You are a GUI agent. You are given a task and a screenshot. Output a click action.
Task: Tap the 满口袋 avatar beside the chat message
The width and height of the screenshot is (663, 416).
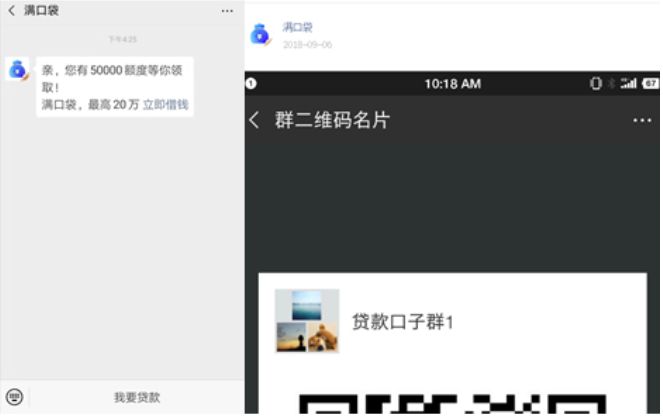[x=17, y=70]
